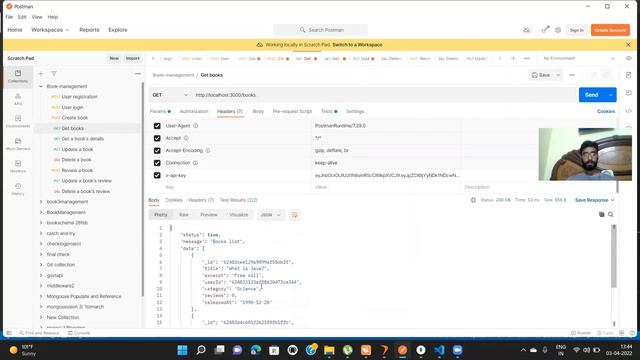Open the code snippet icon in right sidebar
The height and width of the screenshot is (360, 640).
629,111
